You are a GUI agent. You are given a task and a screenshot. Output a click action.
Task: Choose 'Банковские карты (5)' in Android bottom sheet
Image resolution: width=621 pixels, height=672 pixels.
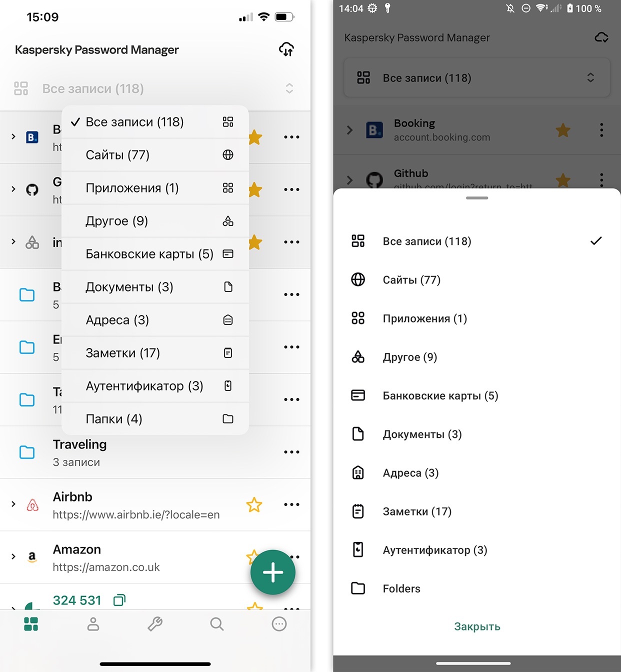pyautogui.click(x=477, y=395)
